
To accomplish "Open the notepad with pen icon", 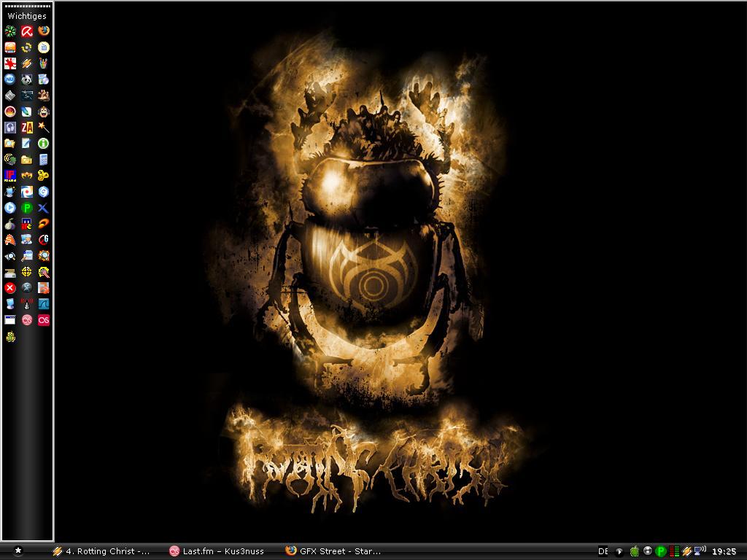I will [x=27, y=144].
